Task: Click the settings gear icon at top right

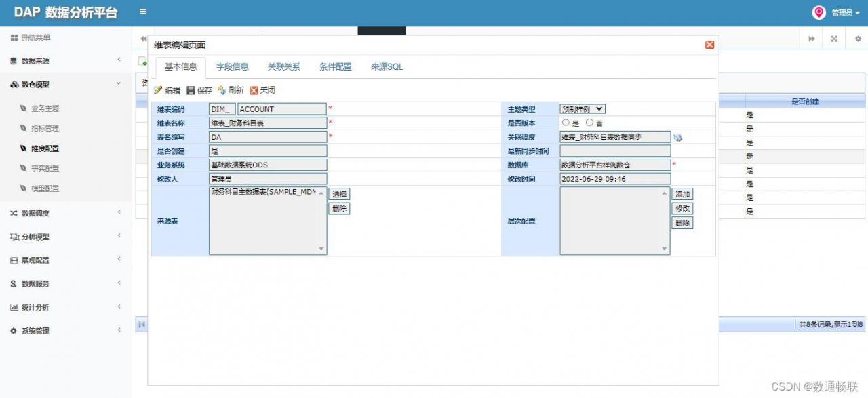Action: [858, 39]
